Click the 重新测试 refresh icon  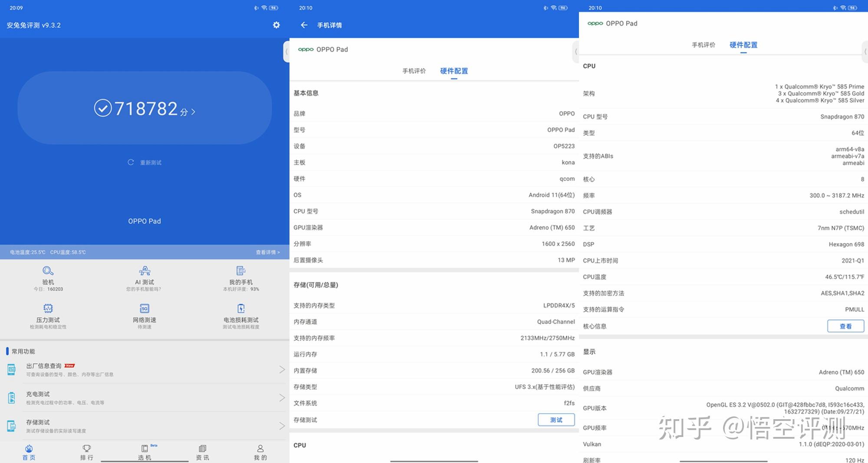[131, 162]
